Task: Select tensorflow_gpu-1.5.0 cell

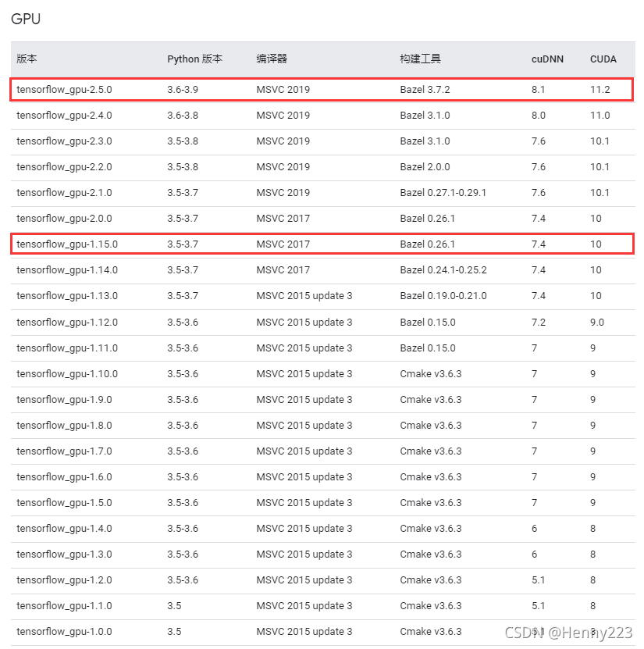Action: coord(64,503)
